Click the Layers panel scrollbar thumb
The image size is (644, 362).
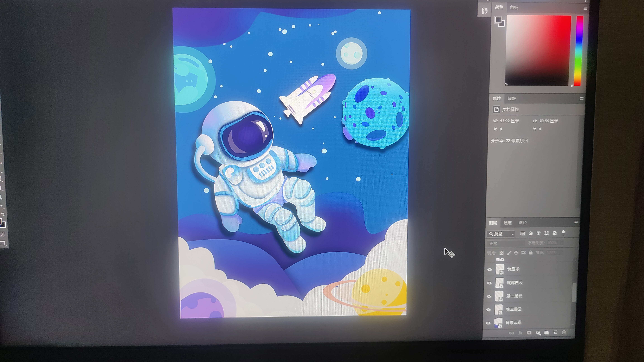[x=574, y=293]
